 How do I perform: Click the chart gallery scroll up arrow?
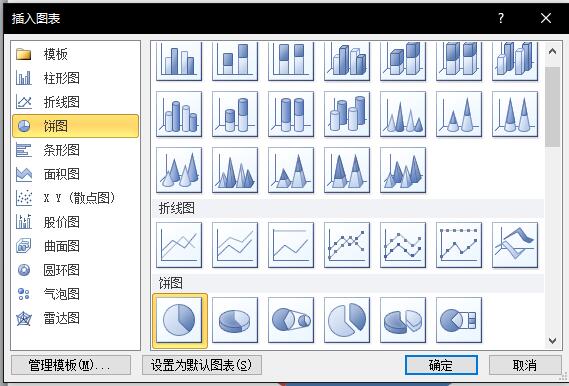tap(552, 52)
